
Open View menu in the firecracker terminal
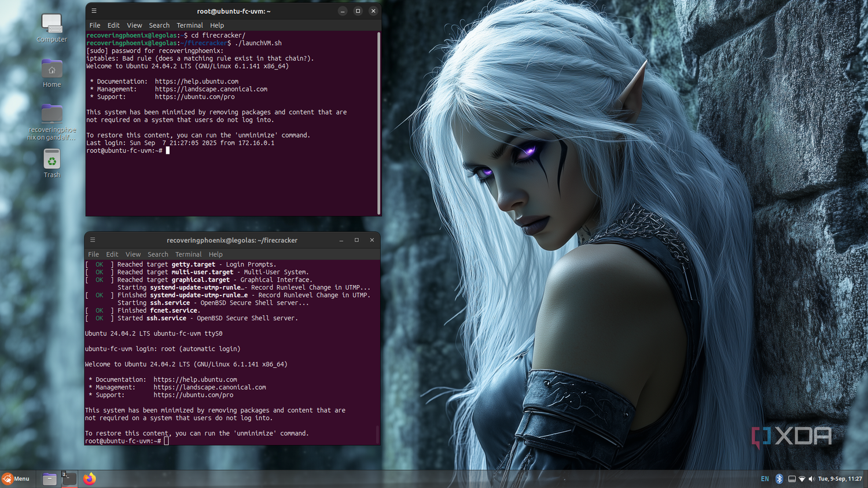(133, 254)
